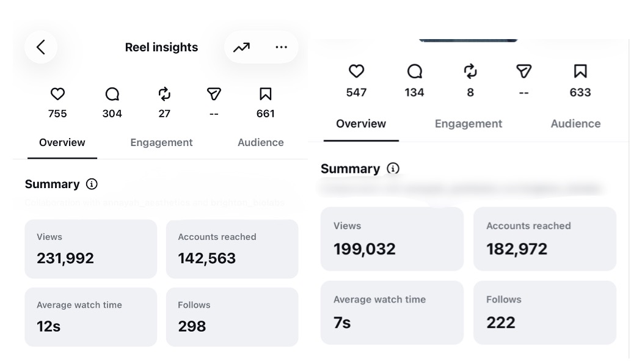Go back using the left chevron arrow
The height and width of the screenshot is (364, 642).
click(41, 47)
